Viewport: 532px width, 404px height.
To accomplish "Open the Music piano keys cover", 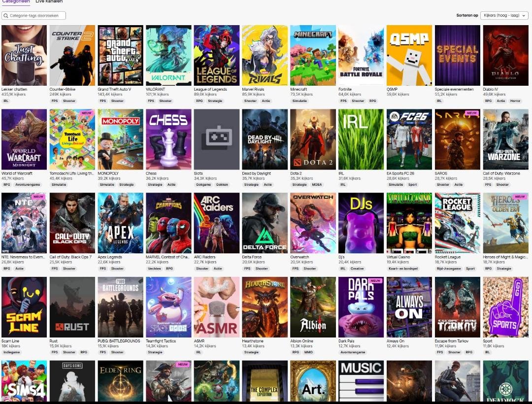I will [362, 381].
